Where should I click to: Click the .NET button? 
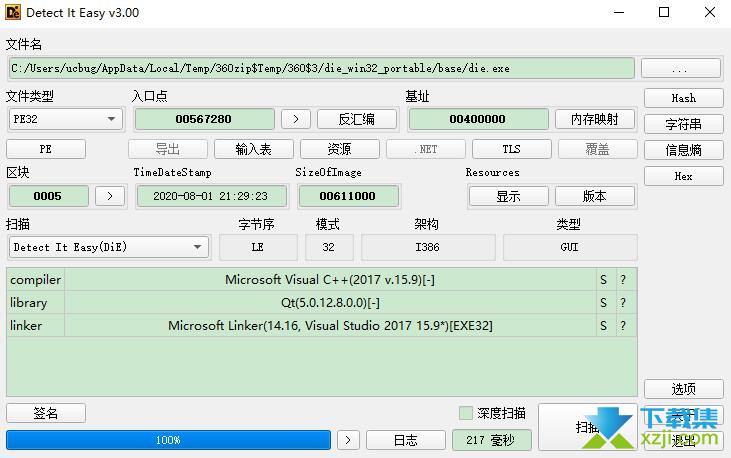click(426, 149)
